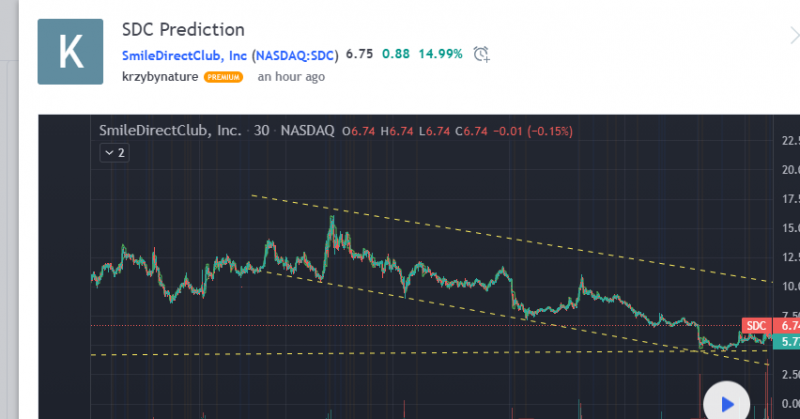Expand the collapsed indicators legend showing 2
The image size is (800, 419).
[x=113, y=153]
